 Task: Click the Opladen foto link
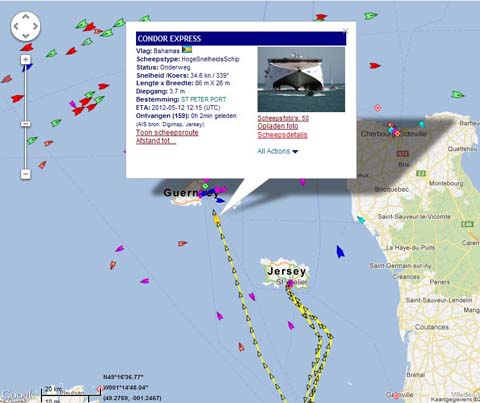click(278, 126)
